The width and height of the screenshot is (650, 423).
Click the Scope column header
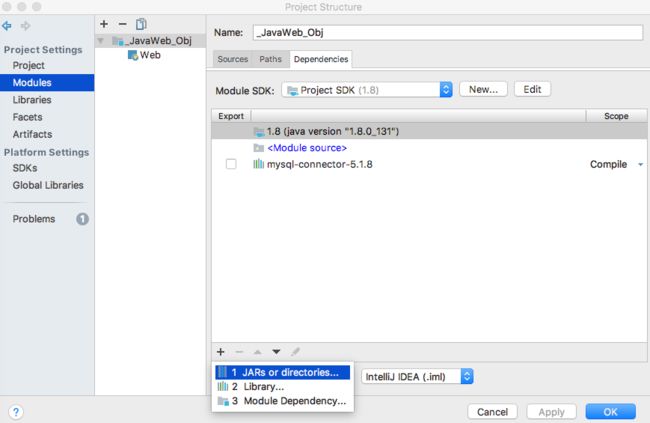[x=616, y=116]
